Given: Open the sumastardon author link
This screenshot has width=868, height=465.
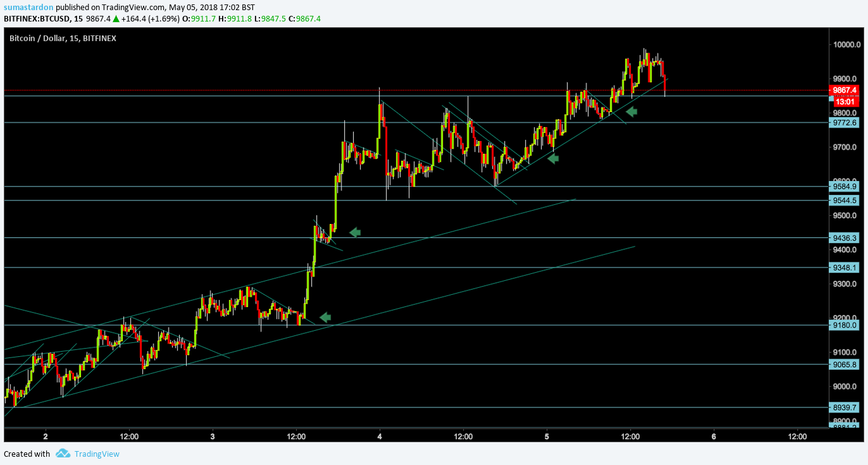Looking at the screenshot, I should point(28,8).
